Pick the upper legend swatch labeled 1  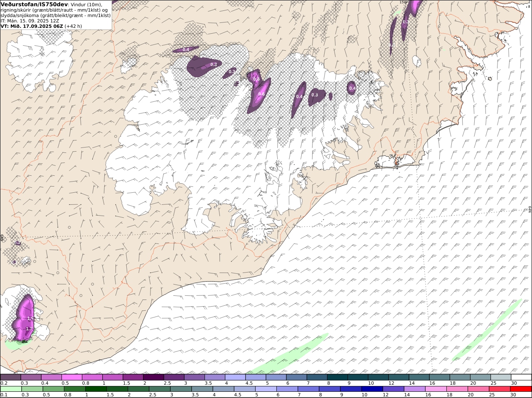coord(113,377)
